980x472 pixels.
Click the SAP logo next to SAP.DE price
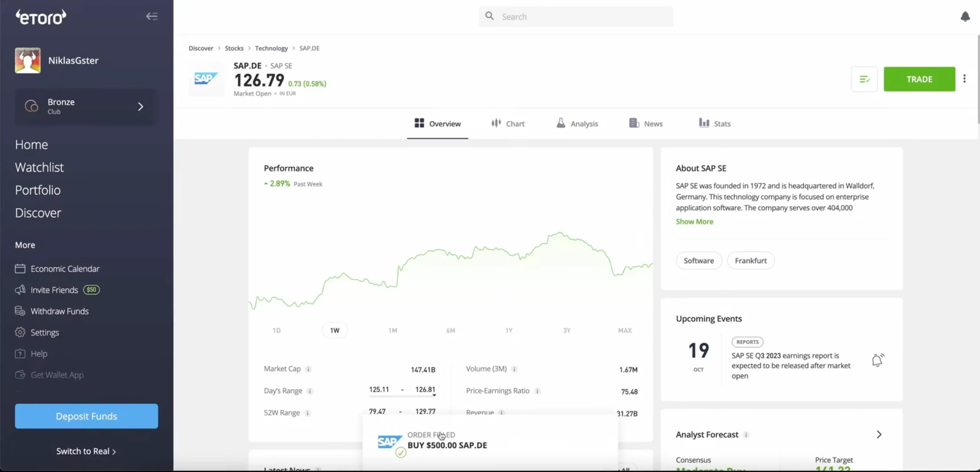(x=206, y=79)
